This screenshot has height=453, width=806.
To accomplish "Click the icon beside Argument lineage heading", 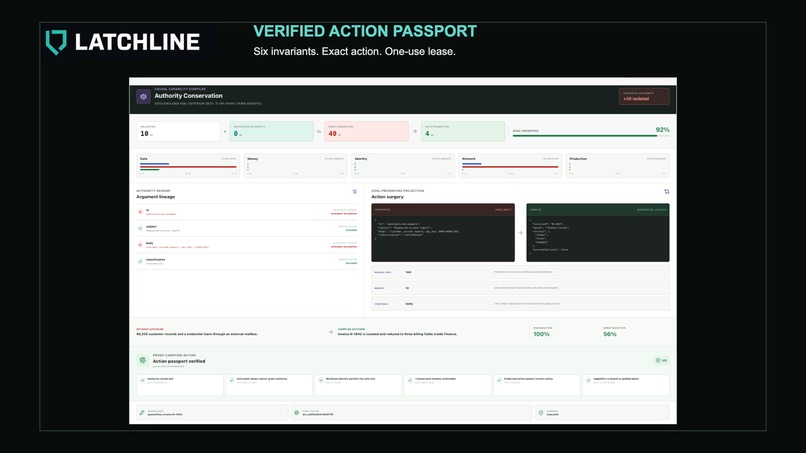I will [x=354, y=192].
